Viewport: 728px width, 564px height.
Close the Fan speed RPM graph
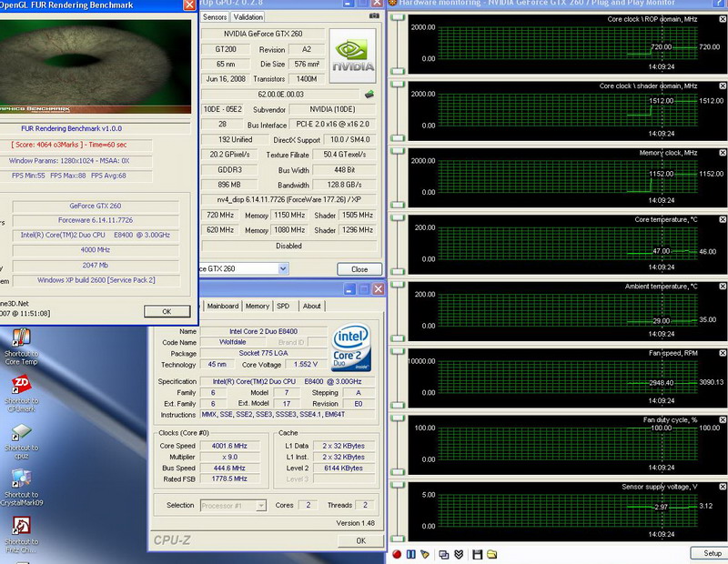[x=723, y=353]
